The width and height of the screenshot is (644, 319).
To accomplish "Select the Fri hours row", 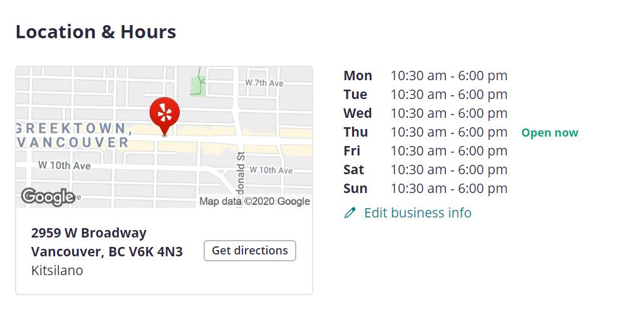I will pos(425,151).
